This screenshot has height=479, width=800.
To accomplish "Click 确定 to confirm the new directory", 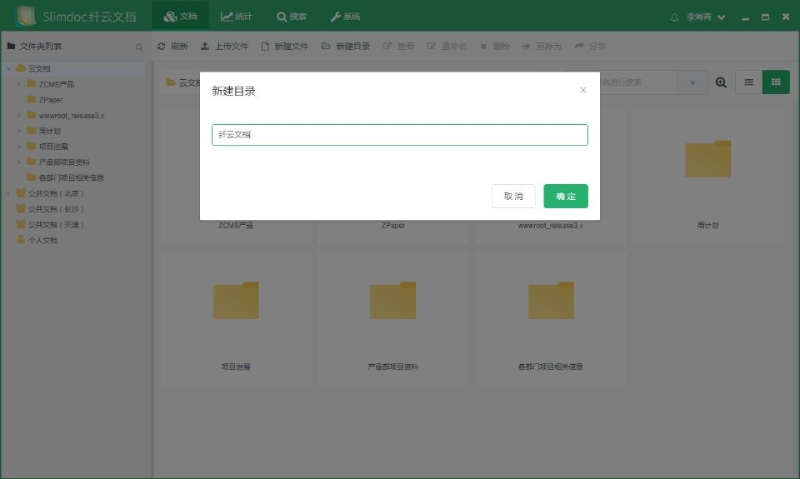I will pyautogui.click(x=565, y=196).
